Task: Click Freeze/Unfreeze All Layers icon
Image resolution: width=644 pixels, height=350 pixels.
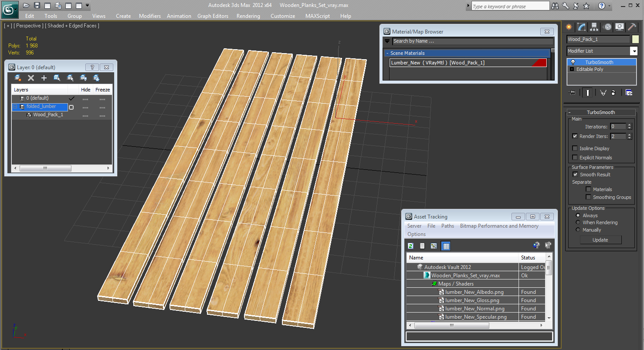Action: click(96, 78)
